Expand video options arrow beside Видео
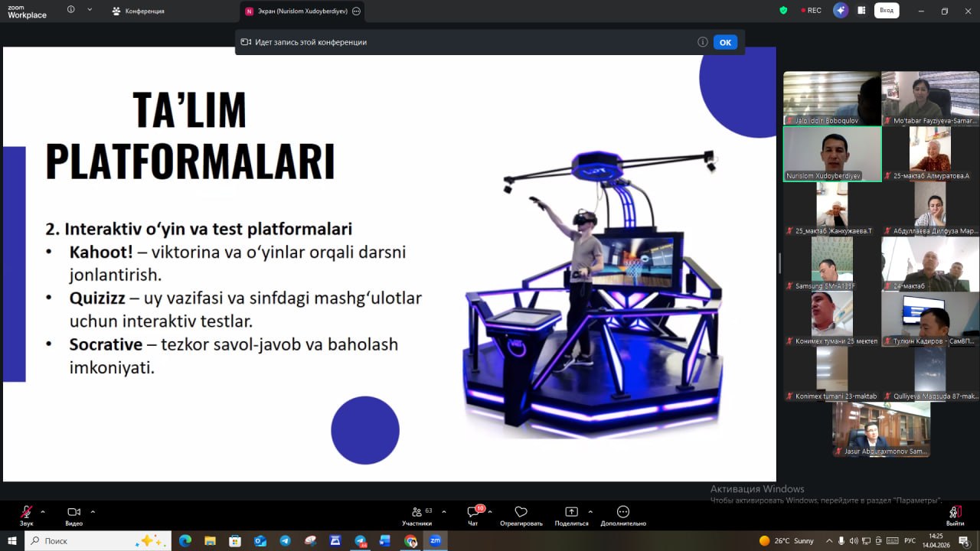 (93, 511)
